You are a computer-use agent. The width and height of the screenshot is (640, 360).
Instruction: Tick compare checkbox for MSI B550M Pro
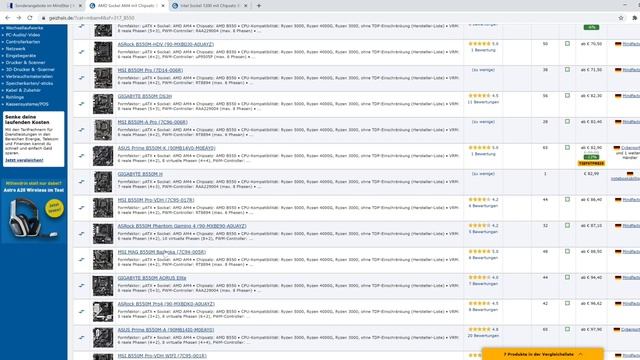567,70
